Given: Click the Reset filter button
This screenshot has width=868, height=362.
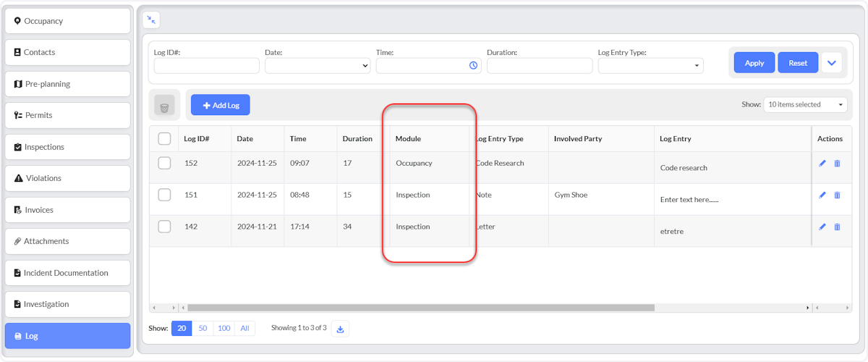Looking at the screenshot, I should pos(798,63).
